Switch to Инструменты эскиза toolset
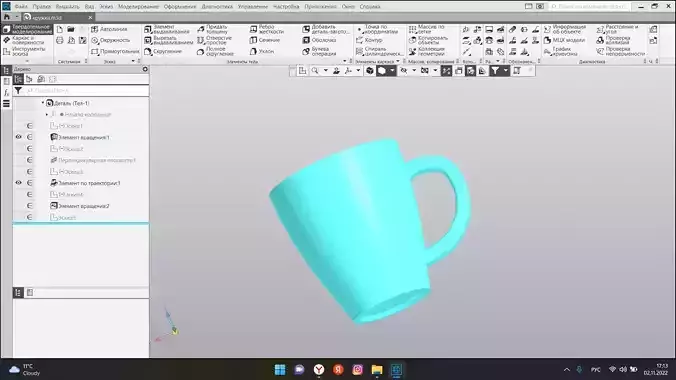The image size is (676, 380). [24, 51]
